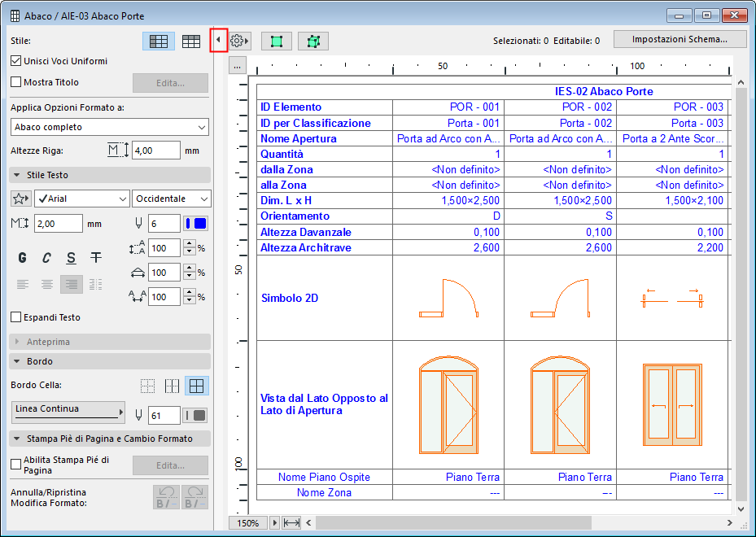Image resolution: width=756 pixels, height=537 pixels.
Task: Select the all-borders cell border icon
Action: (x=195, y=386)
